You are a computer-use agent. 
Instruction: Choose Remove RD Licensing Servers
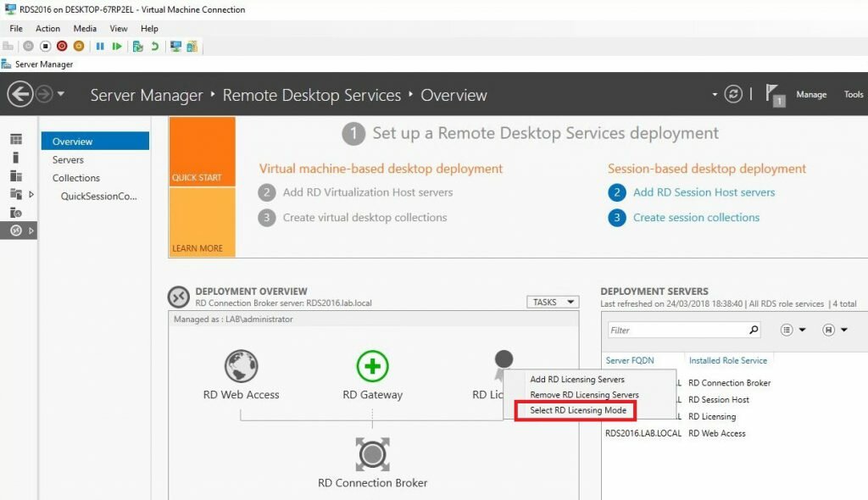coord(584,395)
